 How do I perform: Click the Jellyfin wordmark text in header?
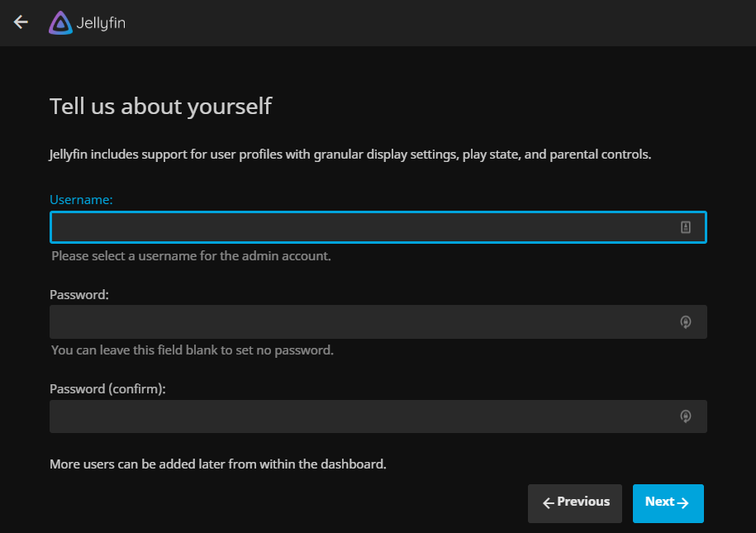coord(101,23)
